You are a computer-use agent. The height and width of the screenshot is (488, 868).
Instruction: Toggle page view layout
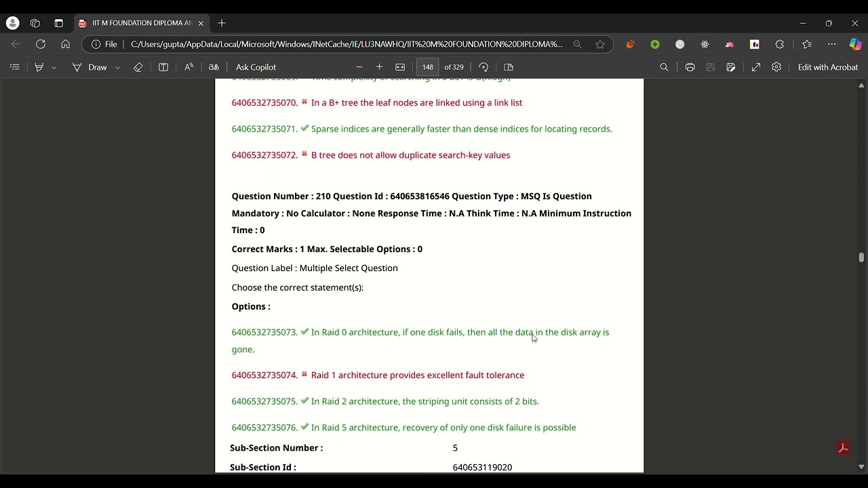point(509,67)
